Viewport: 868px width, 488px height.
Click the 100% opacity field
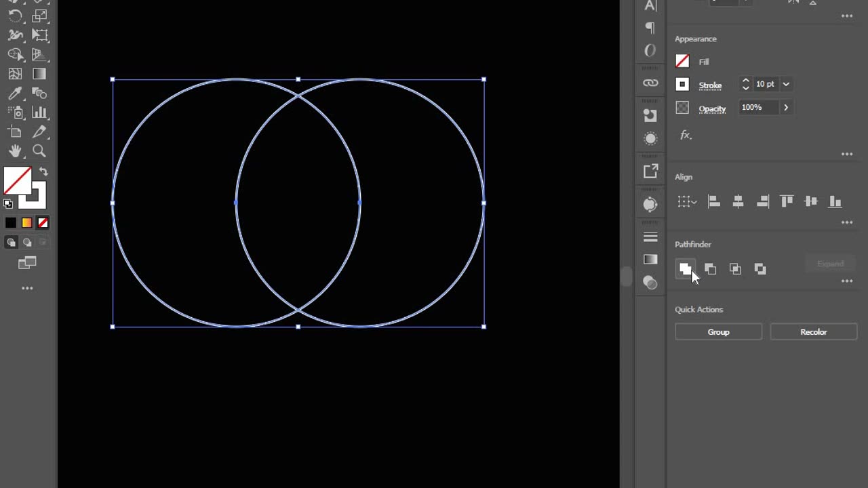click(x=758, y=107)
